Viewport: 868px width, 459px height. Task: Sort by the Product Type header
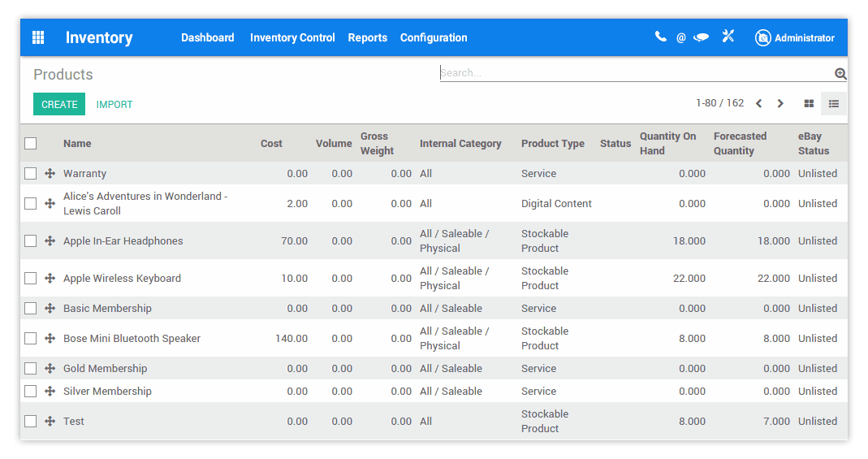coord(552,144)
